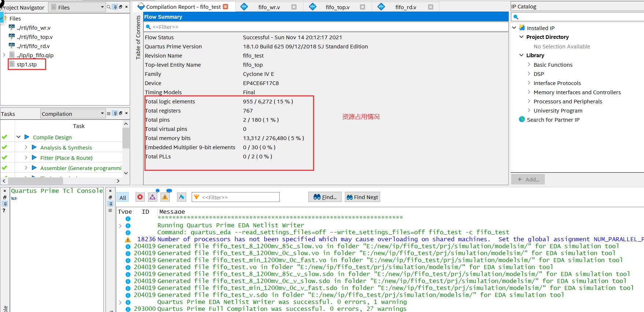Expand the Processors and Peripherals category
The width and height of the screenshot is (644, 312).
(529, 101)
